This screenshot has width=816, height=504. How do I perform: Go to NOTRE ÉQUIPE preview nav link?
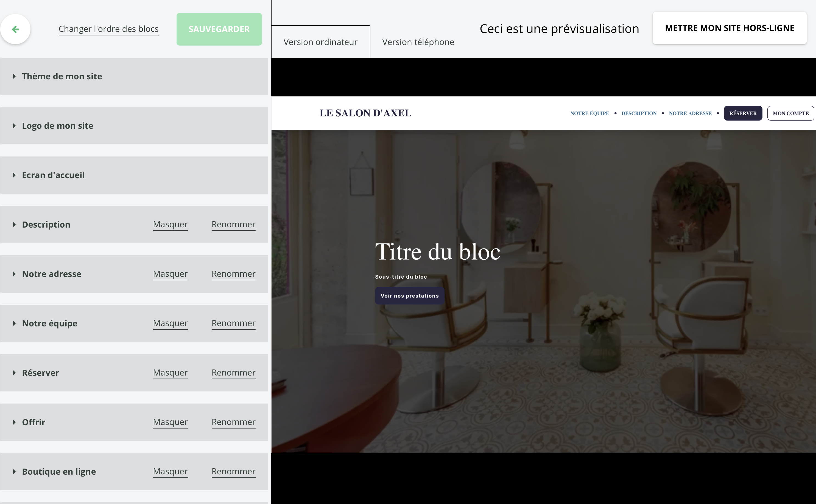coord(590,113)
